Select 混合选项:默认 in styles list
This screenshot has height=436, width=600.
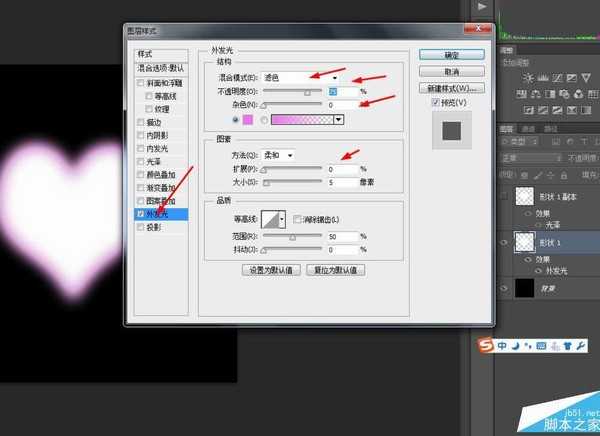pyautogui.click(x=163, y=68)
